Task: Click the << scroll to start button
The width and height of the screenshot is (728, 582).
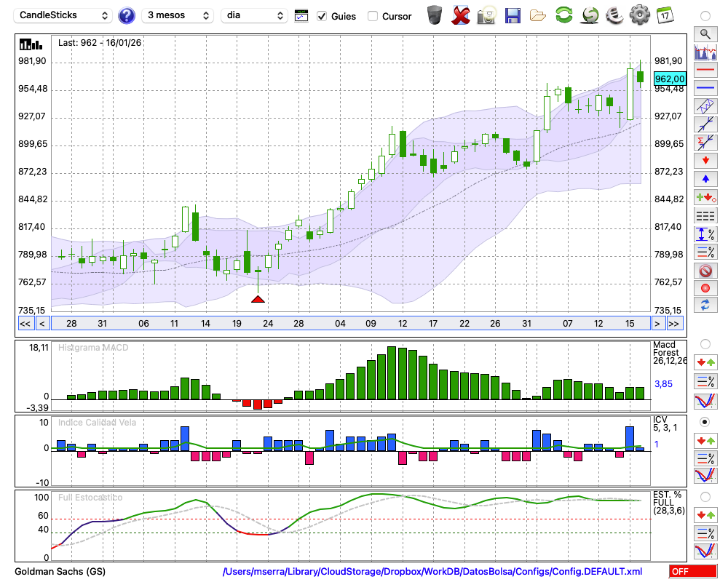Action: (25, 323)
